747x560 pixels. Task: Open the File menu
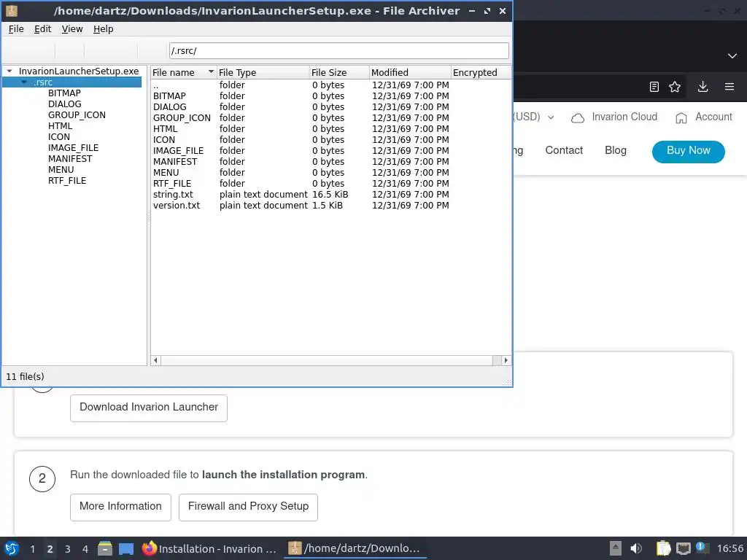point(16,29)
